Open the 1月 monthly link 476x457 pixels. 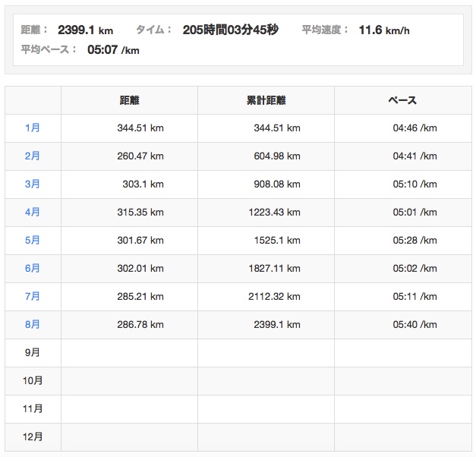[33, 128]
